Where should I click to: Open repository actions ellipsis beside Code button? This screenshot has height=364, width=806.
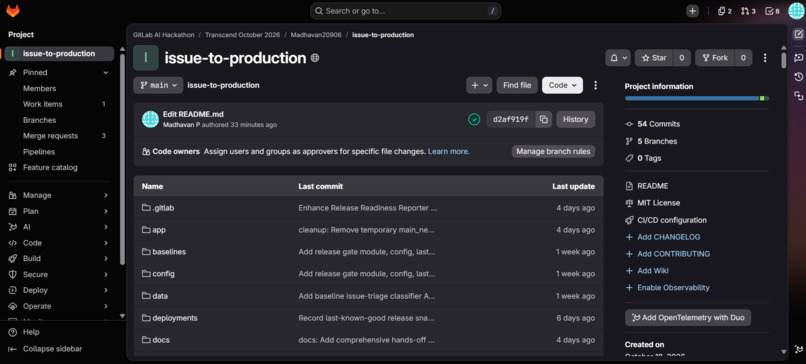point(595,85)
